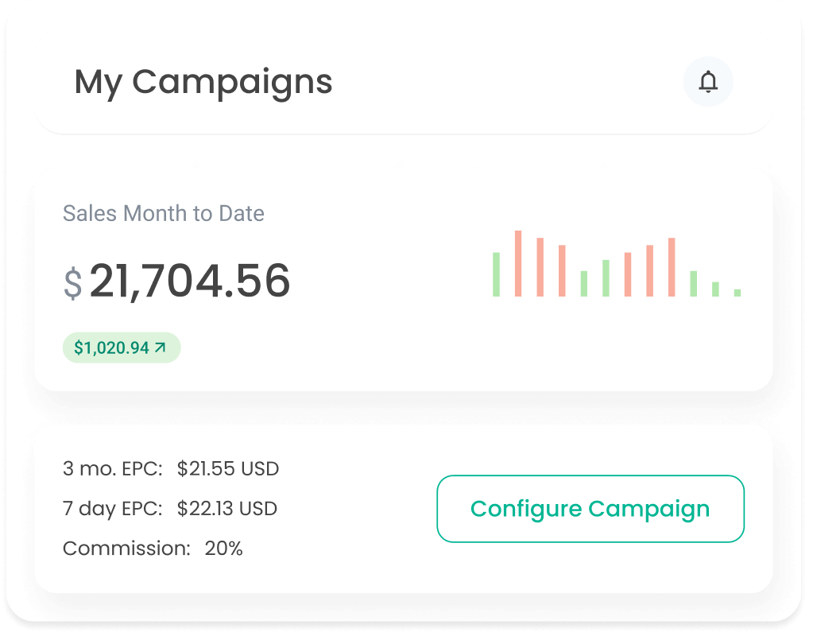This screenshot has height=644, width=813.
Task: Click the $1,020.94 increase badge
Action: click(121, 347)
